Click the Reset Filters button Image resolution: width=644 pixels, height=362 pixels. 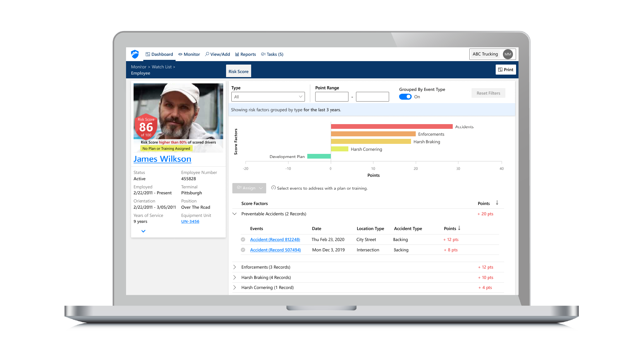[x=488, y=93]
